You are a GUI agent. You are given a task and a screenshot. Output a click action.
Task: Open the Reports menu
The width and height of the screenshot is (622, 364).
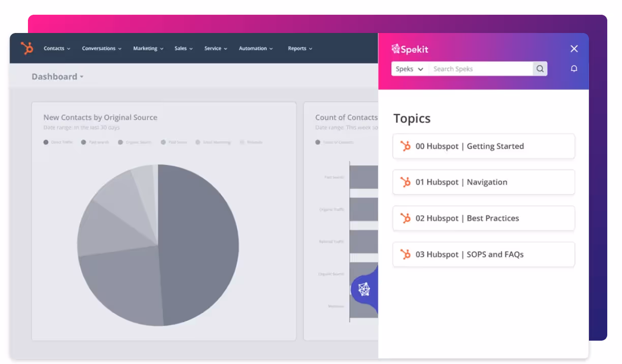tap(300, 49)
